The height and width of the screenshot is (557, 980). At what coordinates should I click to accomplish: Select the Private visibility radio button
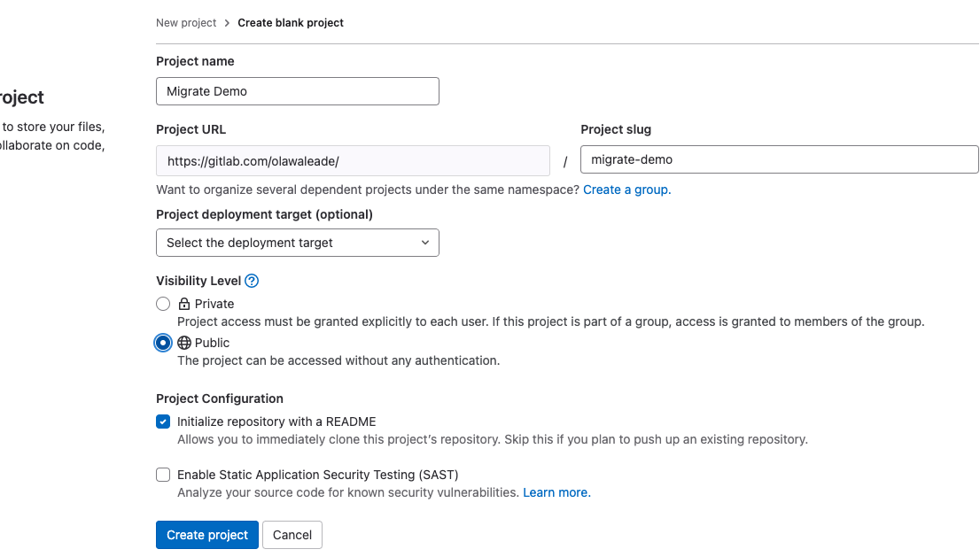click(163, 304)
